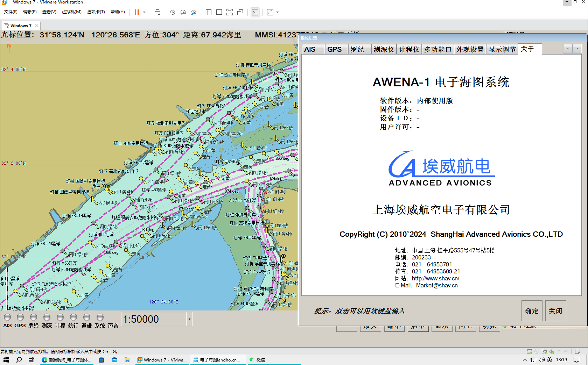588x365 pixels.
Task: Open the Windows Start menu
Action: (6, 360)
